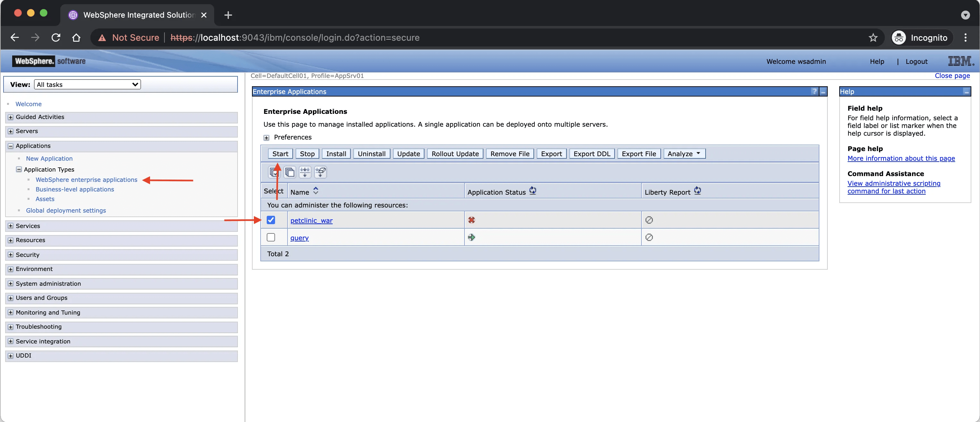Expand the Troubleshooting navigation group
This screenshot has width=980, height=422.
[11, 327]
